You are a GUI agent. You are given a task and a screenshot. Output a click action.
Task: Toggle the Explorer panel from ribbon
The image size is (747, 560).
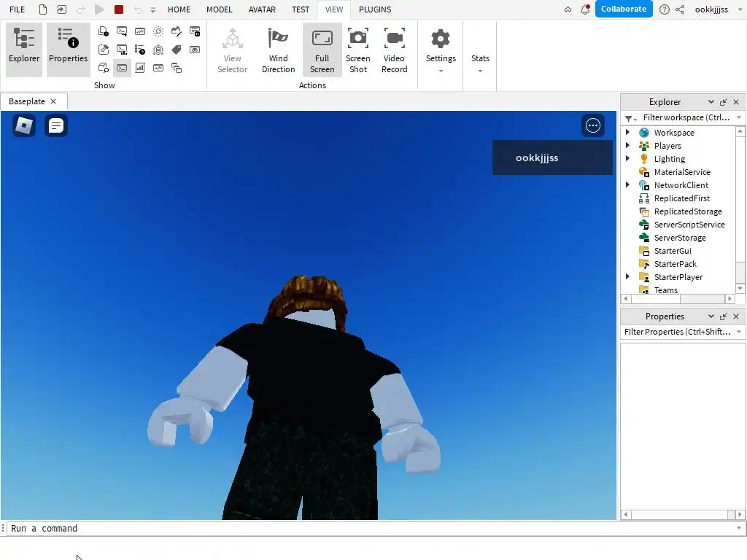coord(24,50)
